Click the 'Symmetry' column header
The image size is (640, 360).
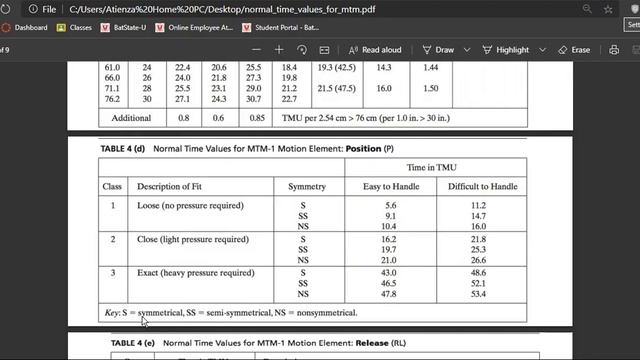pos(307,187)
